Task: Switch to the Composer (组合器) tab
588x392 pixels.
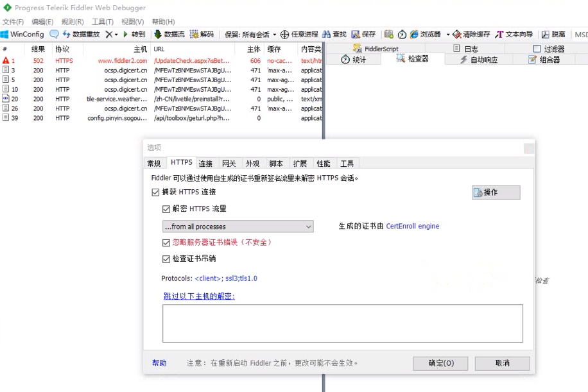Action: (544, 60)
